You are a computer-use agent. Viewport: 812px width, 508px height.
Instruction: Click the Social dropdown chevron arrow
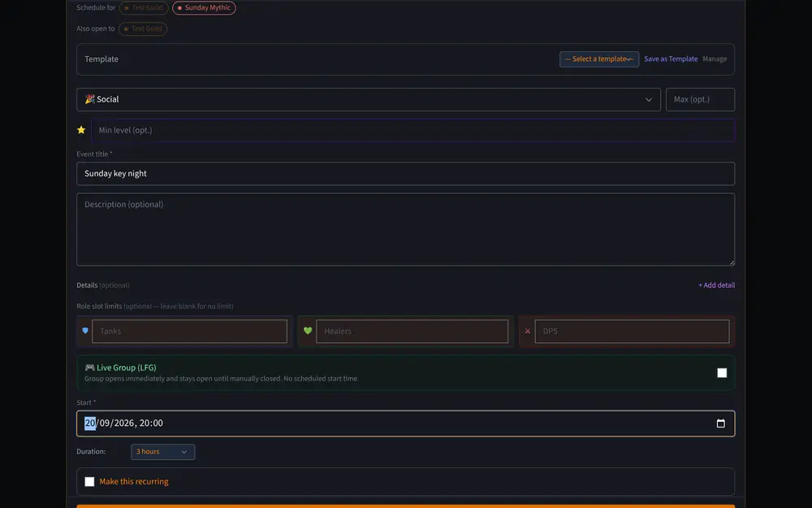point(648,99)
